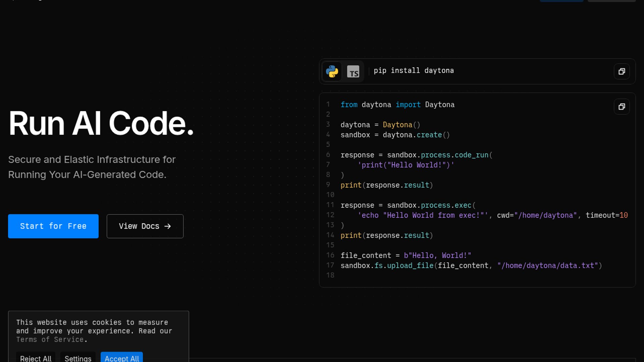
Task: Click the file_content assignment line
Action: click(406, 255)
